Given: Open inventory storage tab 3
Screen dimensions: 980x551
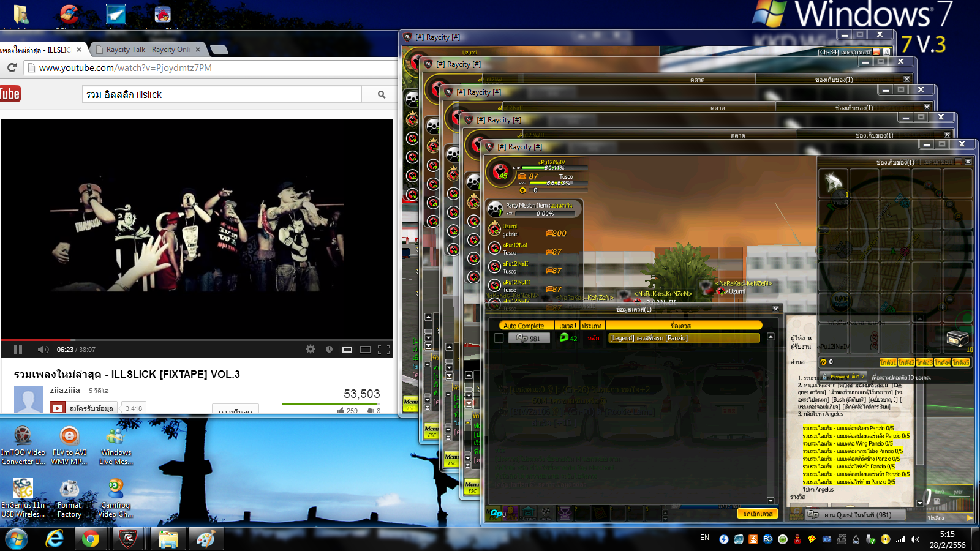Looking at the screenshot, I should click(x=924, y=362).
